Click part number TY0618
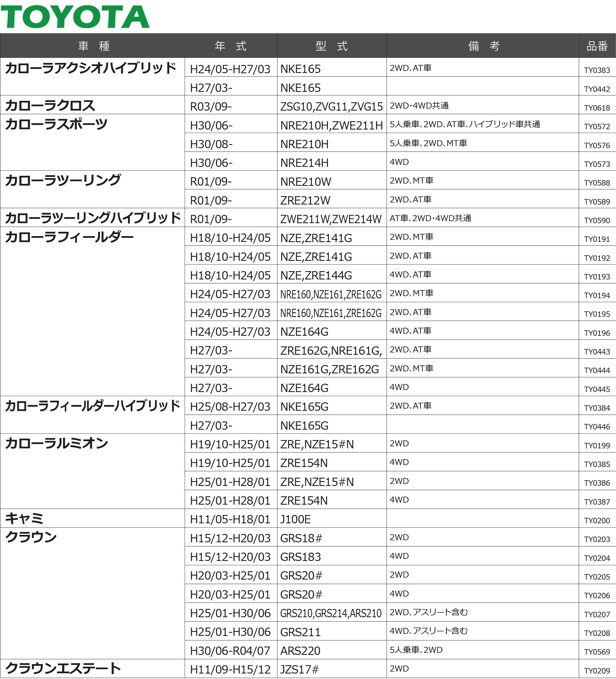Image resolution: width=616 pixels, height=679 pixels. click(x=597, y=108)
